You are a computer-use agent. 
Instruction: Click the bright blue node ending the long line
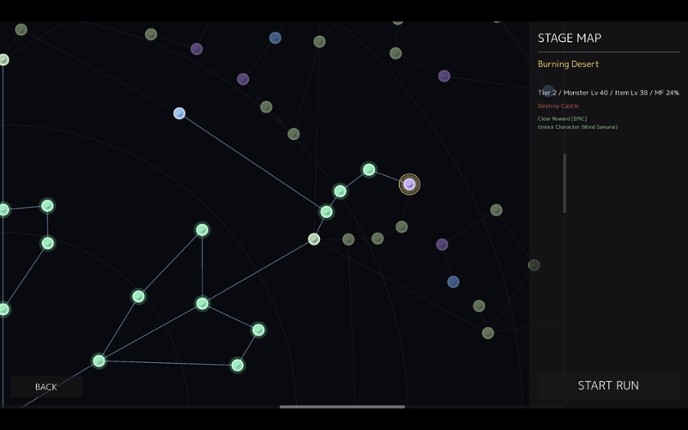(179, 114)
